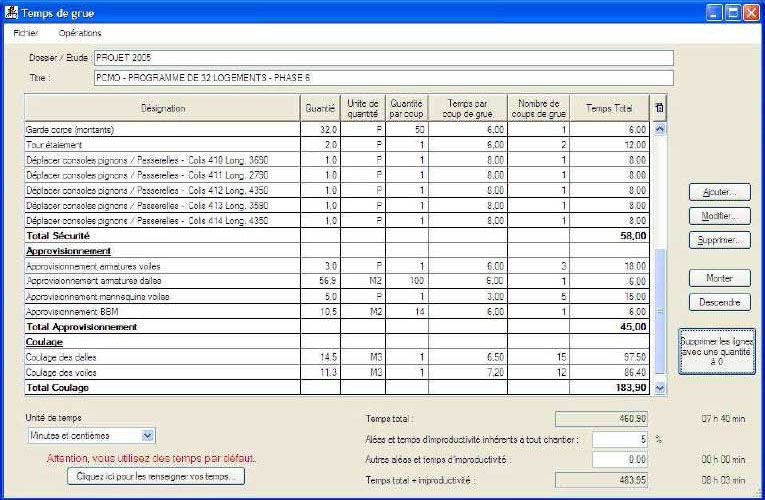Click the 08 h 03 min time label
The height and width of the screenshot is (500, 765).
[x=723, y=480]
